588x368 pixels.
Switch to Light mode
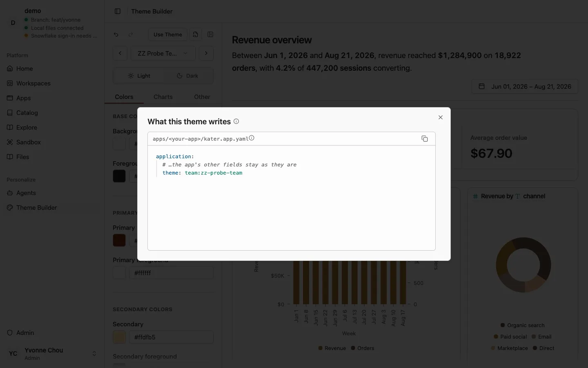(139, 76)
